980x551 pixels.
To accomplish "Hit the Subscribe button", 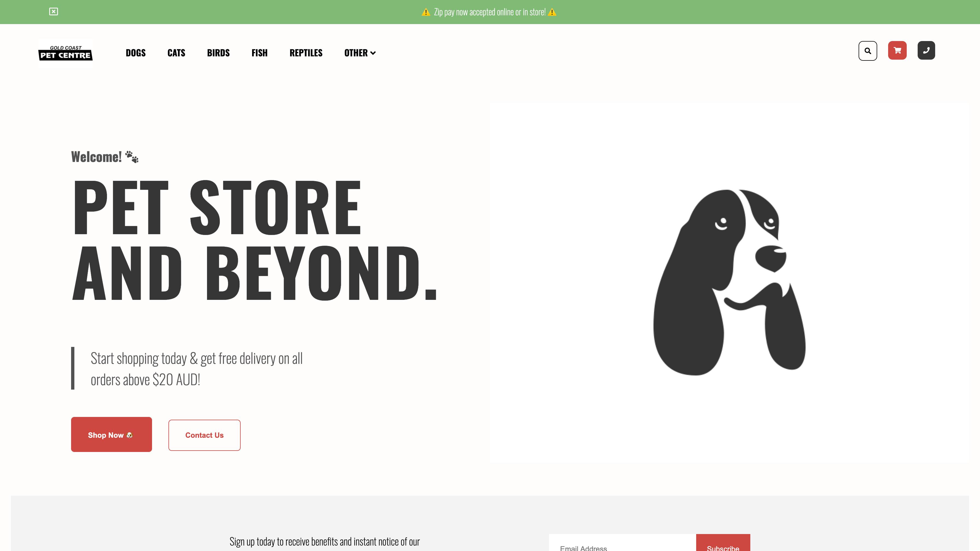I will click(723, 545).
